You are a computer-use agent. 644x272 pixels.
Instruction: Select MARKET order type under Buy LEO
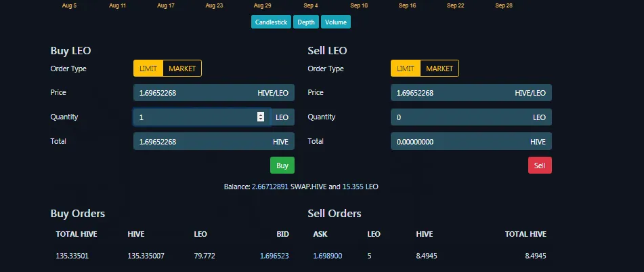click(182, 69)
